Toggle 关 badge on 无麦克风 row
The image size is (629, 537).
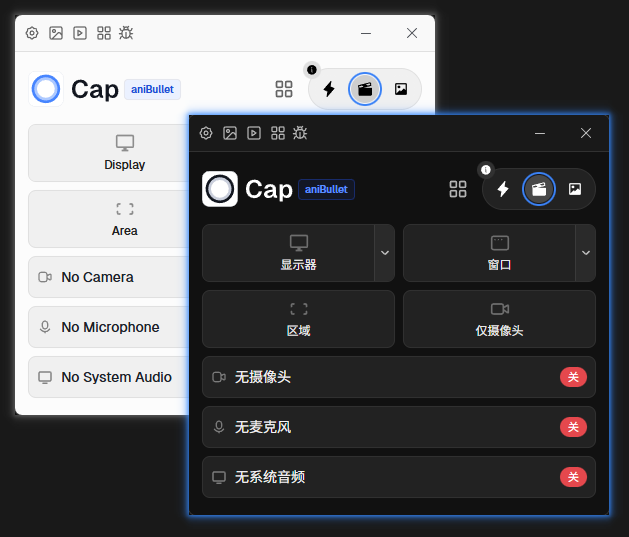point(573,427)
